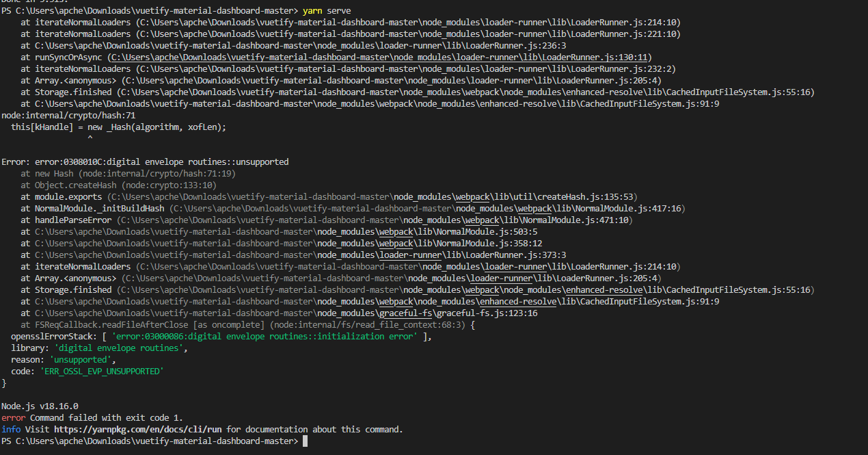868x455 pixels.
Task: Click the webpack link in handleParseError line
Action: point(482,220)
